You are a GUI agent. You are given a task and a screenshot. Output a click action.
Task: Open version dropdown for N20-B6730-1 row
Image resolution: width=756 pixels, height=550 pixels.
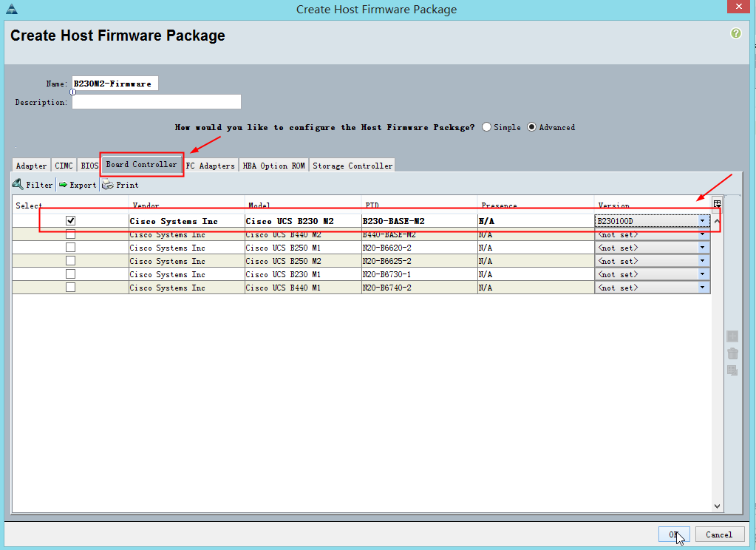(703, 274)
